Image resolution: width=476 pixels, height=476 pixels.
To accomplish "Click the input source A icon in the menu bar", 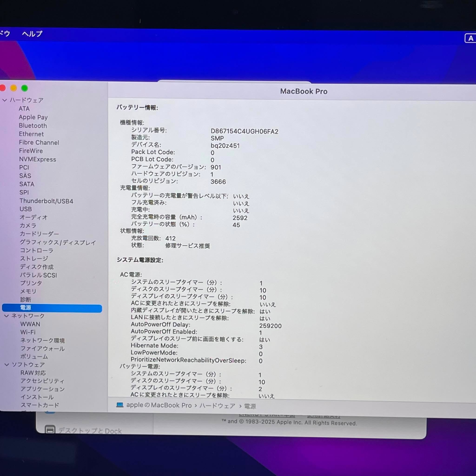I will (470, 38).
